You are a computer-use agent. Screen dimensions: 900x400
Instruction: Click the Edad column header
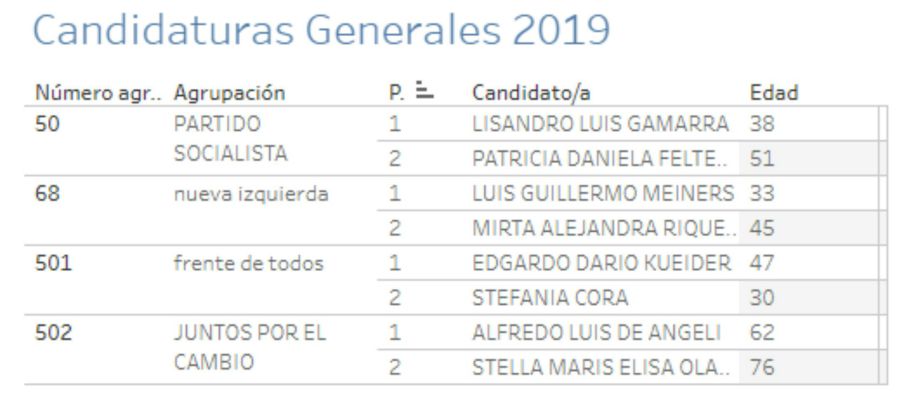[x=774, y=93]
